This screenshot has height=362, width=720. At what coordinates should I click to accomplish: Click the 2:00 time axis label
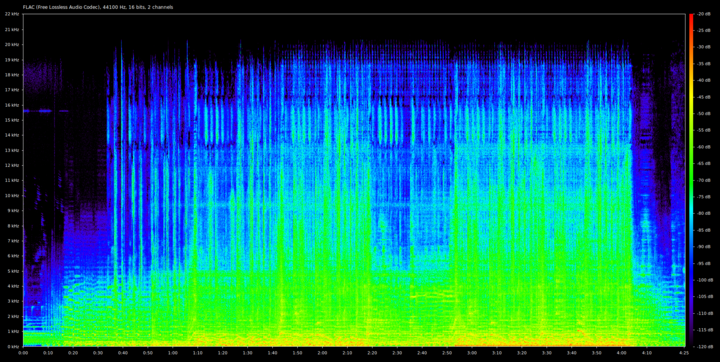click(x=322, y=353)
